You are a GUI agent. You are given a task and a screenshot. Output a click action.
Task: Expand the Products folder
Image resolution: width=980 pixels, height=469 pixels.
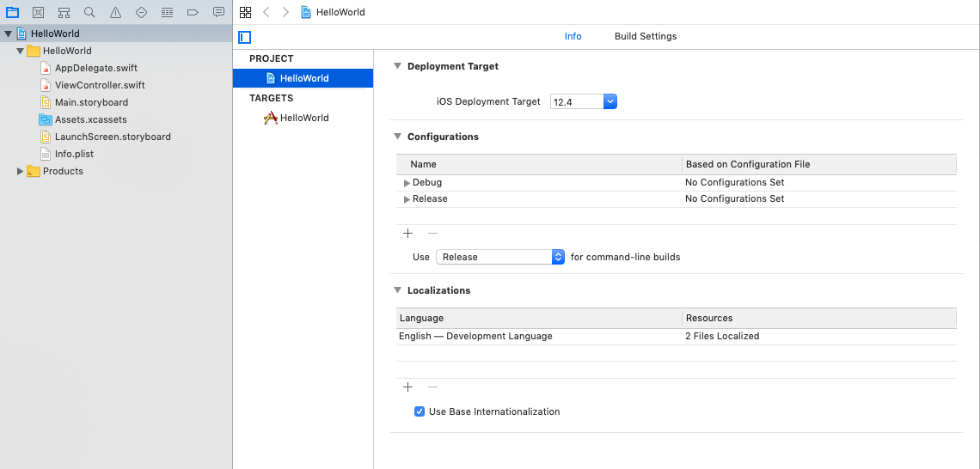pos(21,171)
